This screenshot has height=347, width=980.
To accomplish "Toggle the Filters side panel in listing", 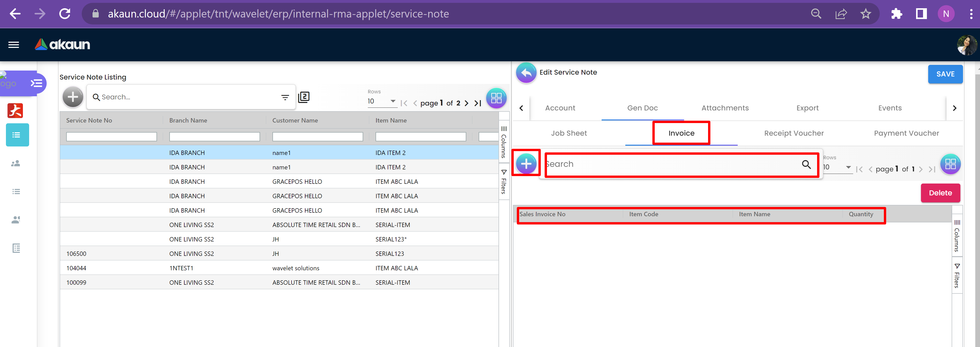I will pyautogui.click(x=504, y=182).
